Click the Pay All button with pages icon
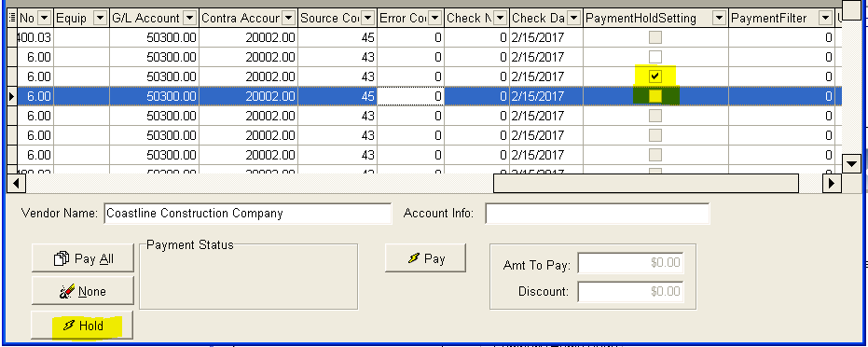The height and width of the screenshot is (347, 868). point(82,258)
